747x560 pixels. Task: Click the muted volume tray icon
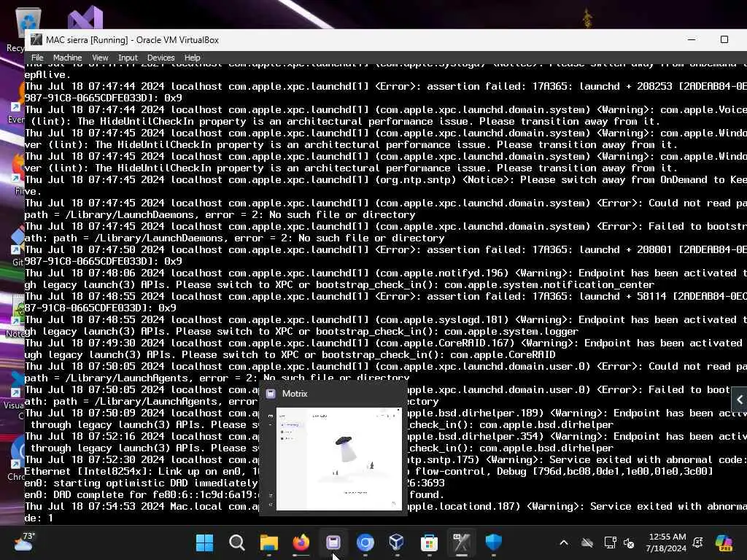629,542
